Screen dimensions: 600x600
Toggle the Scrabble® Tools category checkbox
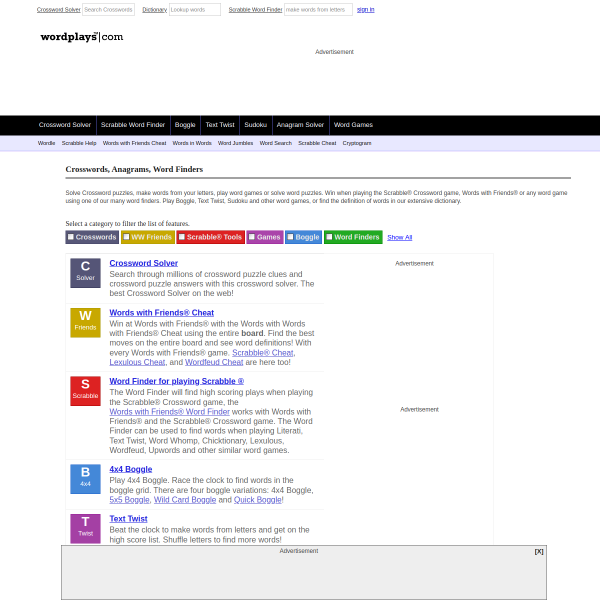[182, 237]
